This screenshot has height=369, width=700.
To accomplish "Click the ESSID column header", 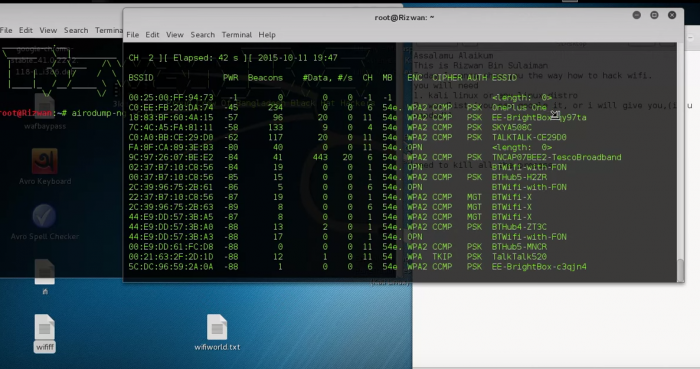I will click(504, 78).
